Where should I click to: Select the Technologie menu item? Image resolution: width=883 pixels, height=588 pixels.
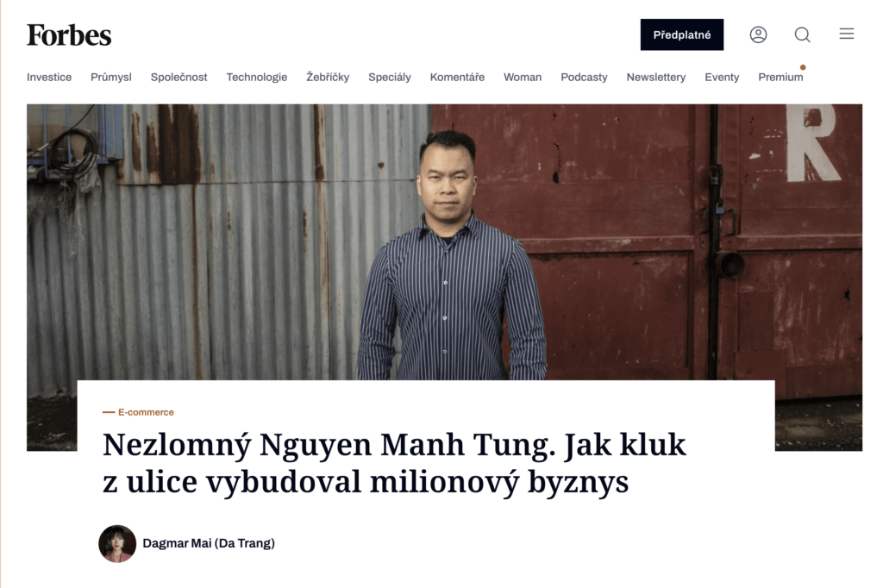tap(257, 77)
